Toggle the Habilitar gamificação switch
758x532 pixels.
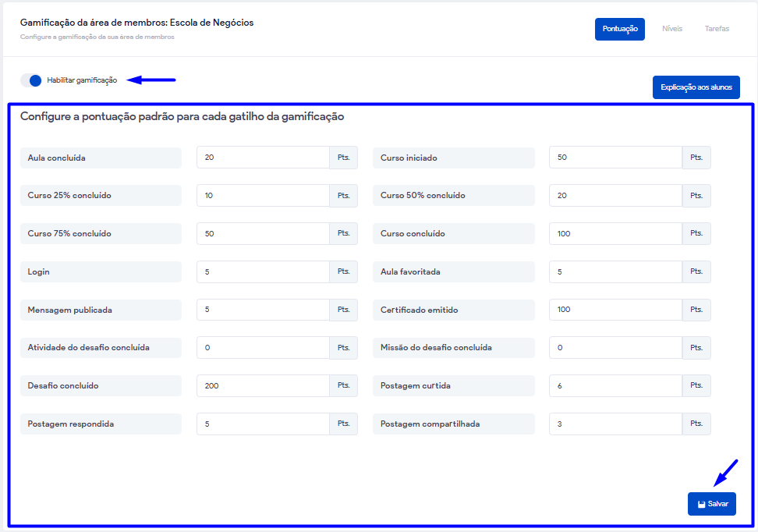click(x=31, y=80)
